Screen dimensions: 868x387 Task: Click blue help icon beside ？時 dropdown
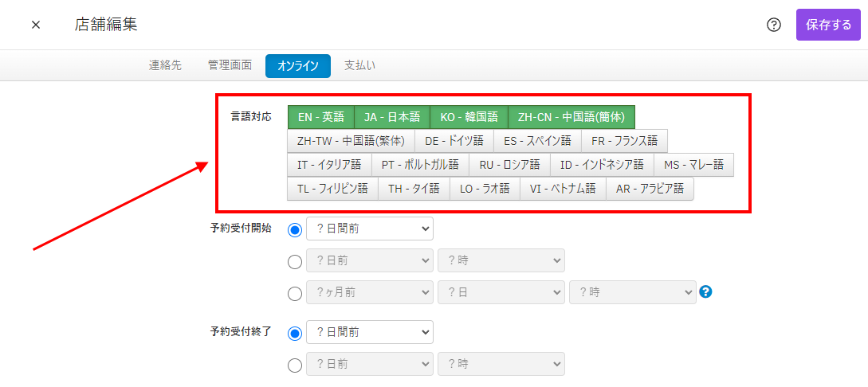[705, 292]
